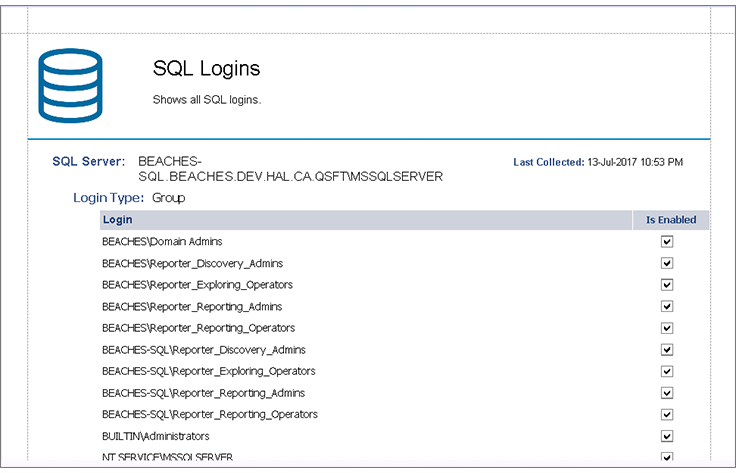
Task: Select the BEACHES-SQL\Reporter_Discovery_Admins login text
Action: click(204, 349)
